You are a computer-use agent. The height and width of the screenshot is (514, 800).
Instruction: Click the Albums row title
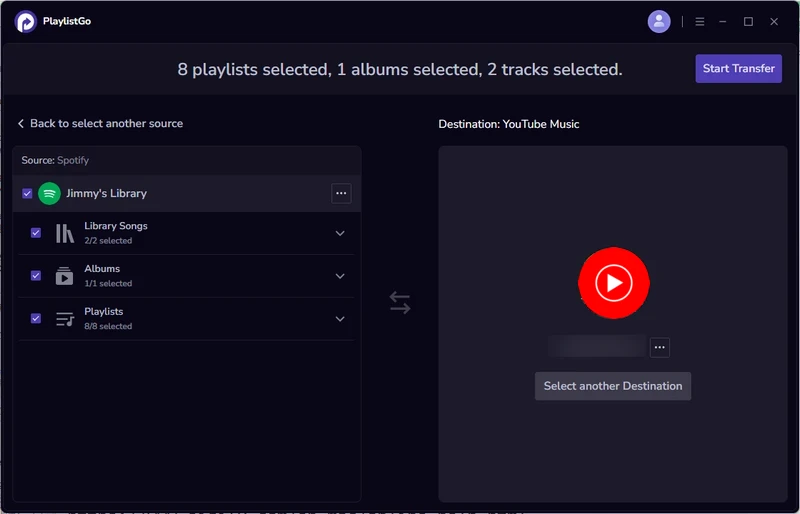(x=102, y=268)
